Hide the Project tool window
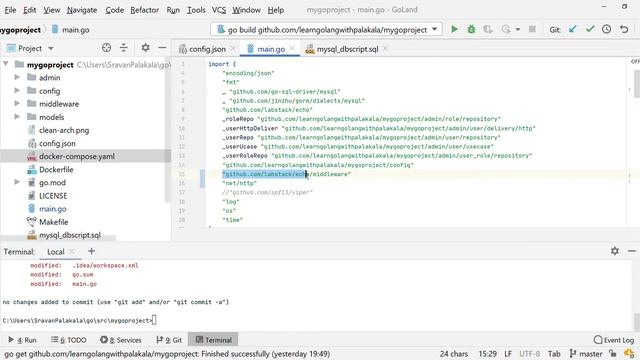The width and height of the screenshot is (640, 360). 162,48
